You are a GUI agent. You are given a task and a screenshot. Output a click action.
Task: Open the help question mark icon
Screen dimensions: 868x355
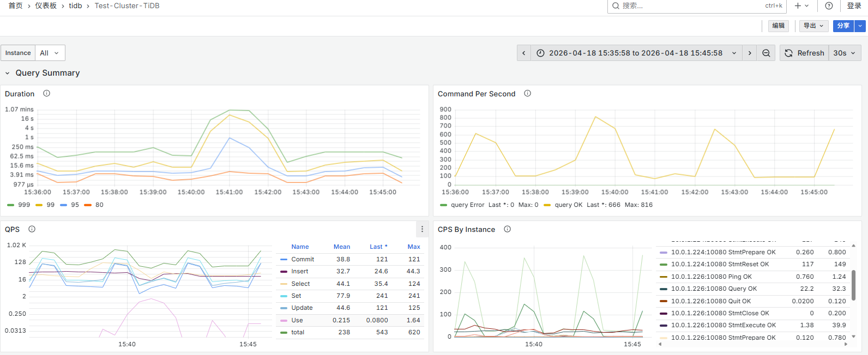pos(829,6)
